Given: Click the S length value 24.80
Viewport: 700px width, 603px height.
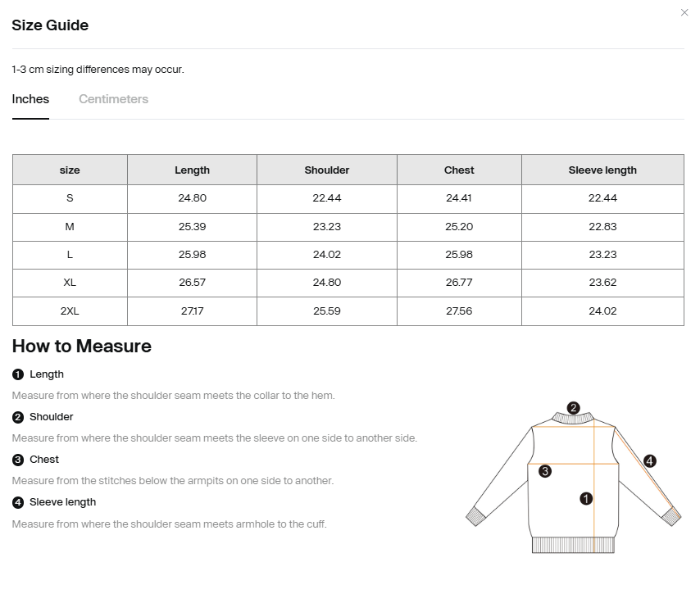Looking at the screenshot, I should pyautogui.click(x=192, y=198).
